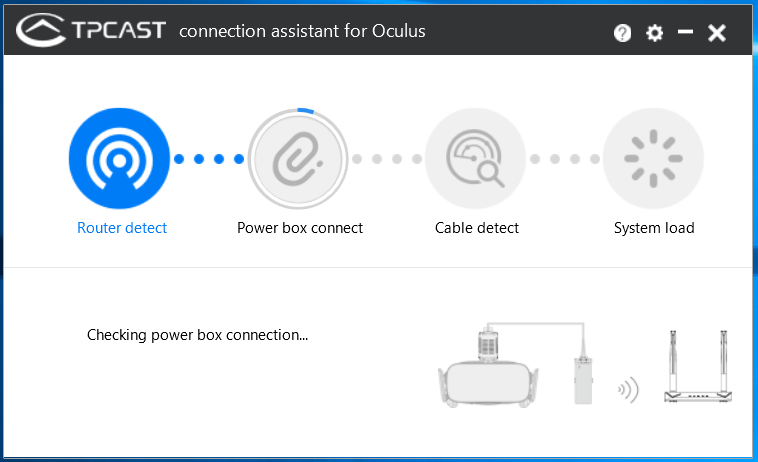Select the Power box connect label
Image resolution: width=758 pixels, height=462 pixels.
[300, 228]
